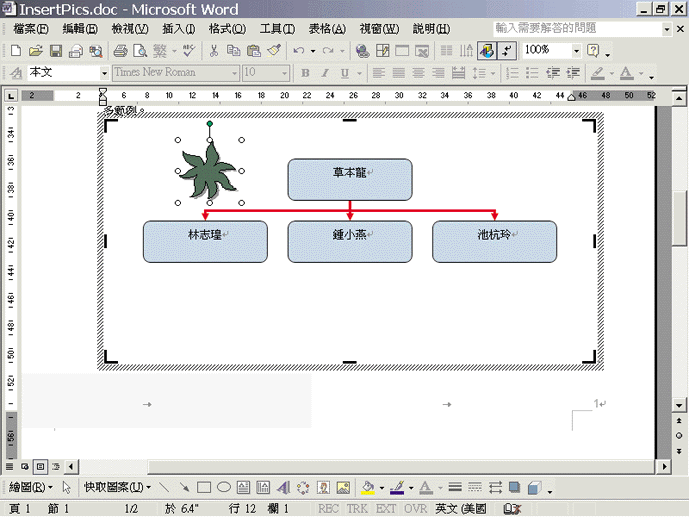Screen dimensions: 689x517
Task: Click the Microsoft Word Help question mark icon
Action: point(593,51)
